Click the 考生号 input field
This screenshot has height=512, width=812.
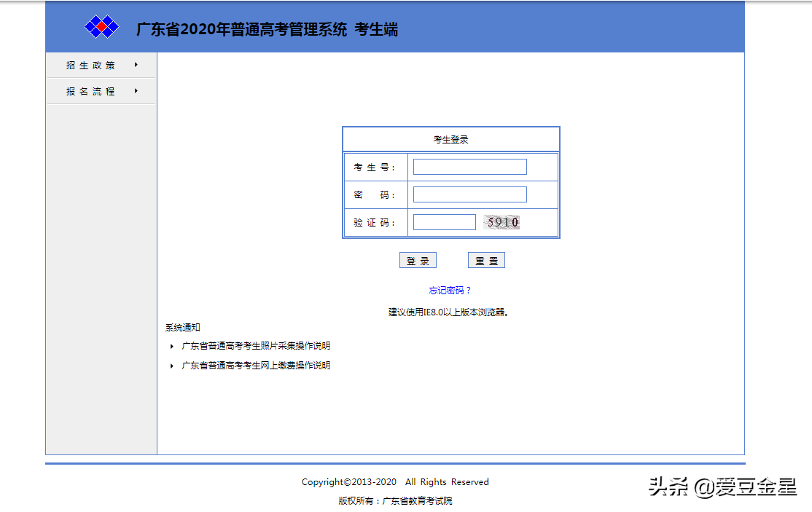point(469,166)
